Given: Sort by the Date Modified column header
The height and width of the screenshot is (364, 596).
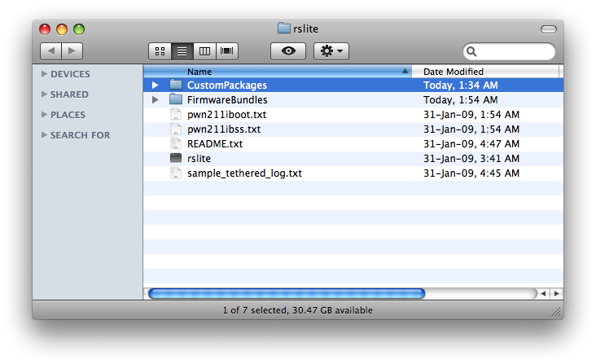Looking at the screenshot, I should pyautogui.click(x=484, y=72).
